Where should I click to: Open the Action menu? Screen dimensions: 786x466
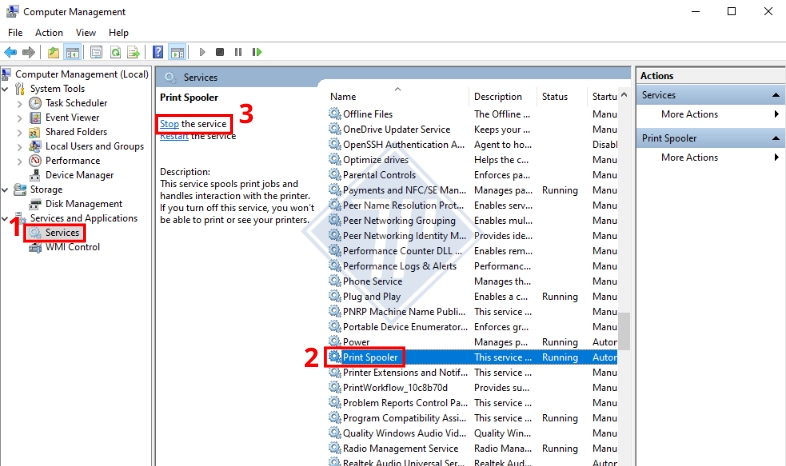click(x=49, y=33)
